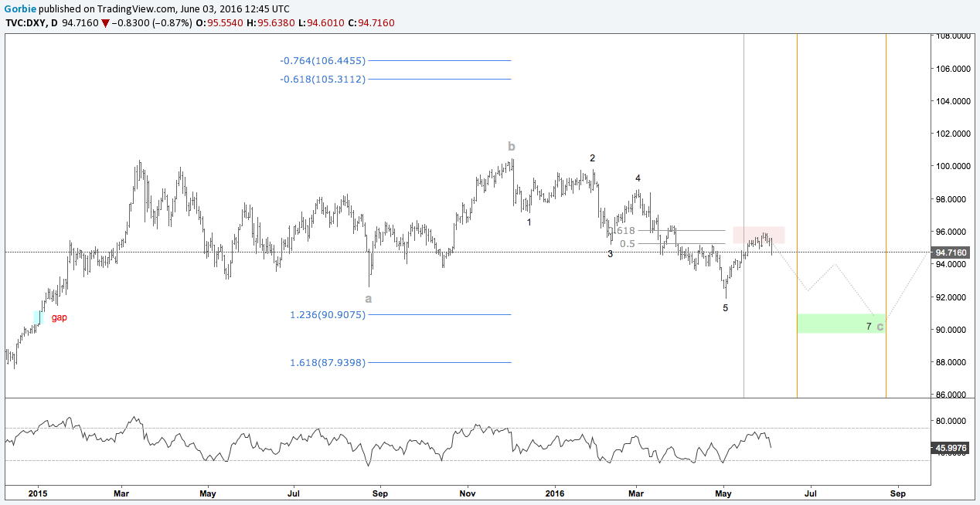Screen dimensions: 980x505
Task: Select the -0.764(106.4455) Fibonacci label
Action: pyautogui.click(x=322, y=60)
